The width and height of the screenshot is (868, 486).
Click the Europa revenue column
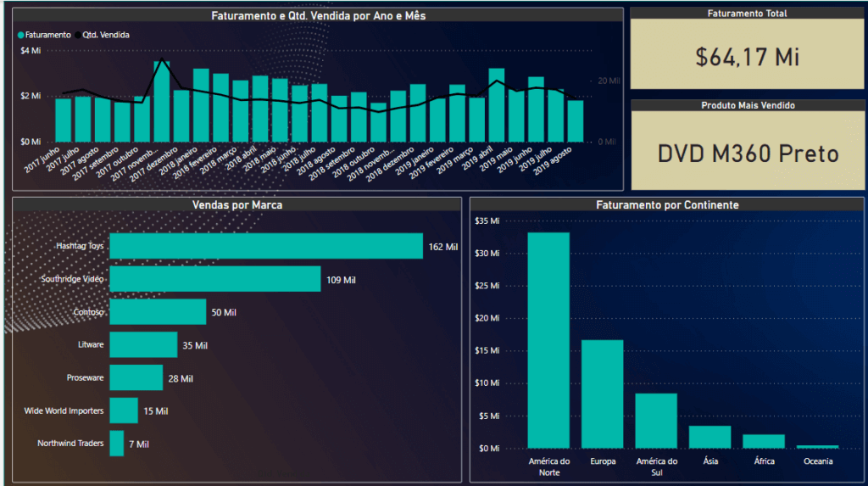[603, 394]
